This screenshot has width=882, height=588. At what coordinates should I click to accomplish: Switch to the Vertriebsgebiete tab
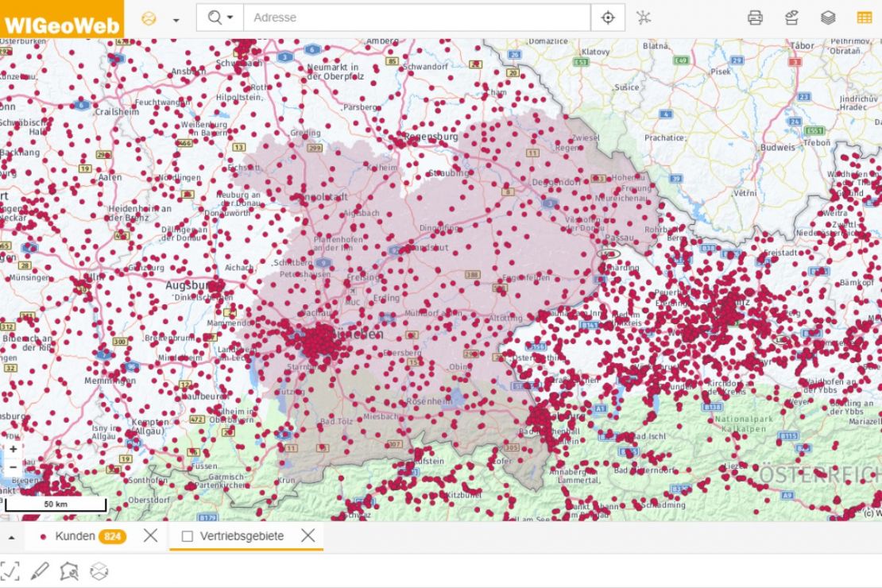coord(242,536)
